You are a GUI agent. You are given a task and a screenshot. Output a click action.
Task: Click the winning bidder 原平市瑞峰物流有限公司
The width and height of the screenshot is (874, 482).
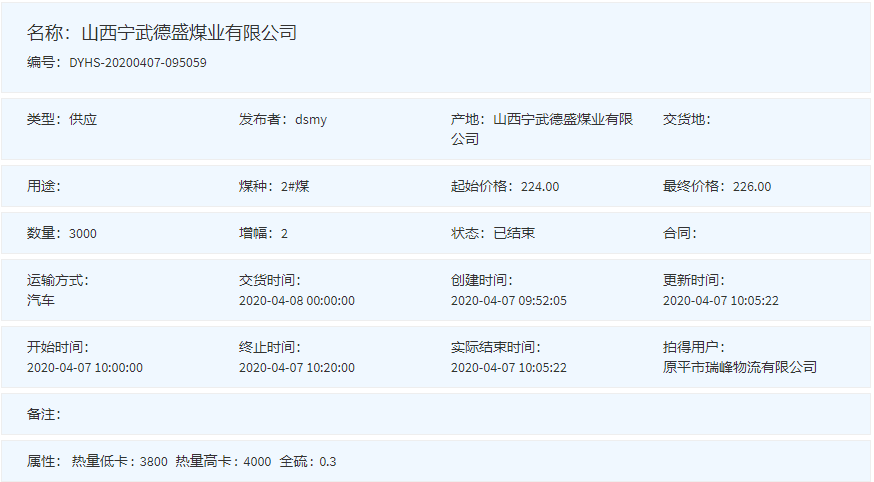[x=740, y=367]
